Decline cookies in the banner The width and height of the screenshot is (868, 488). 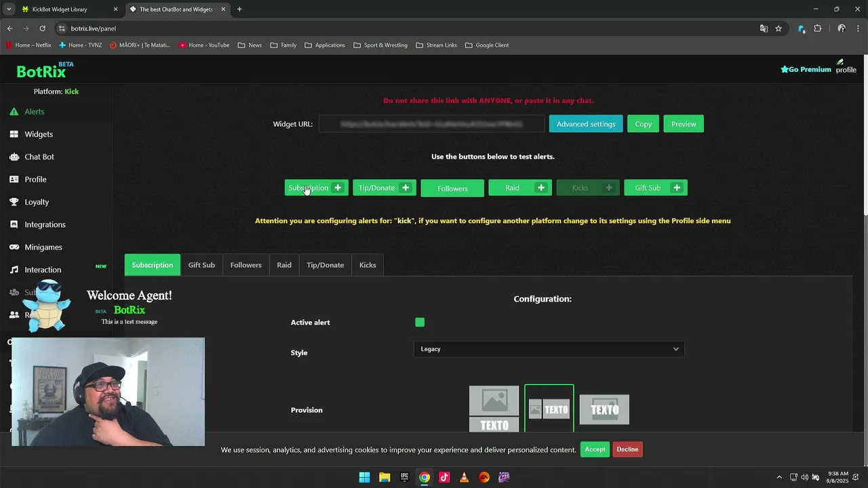tap(627, 449)
